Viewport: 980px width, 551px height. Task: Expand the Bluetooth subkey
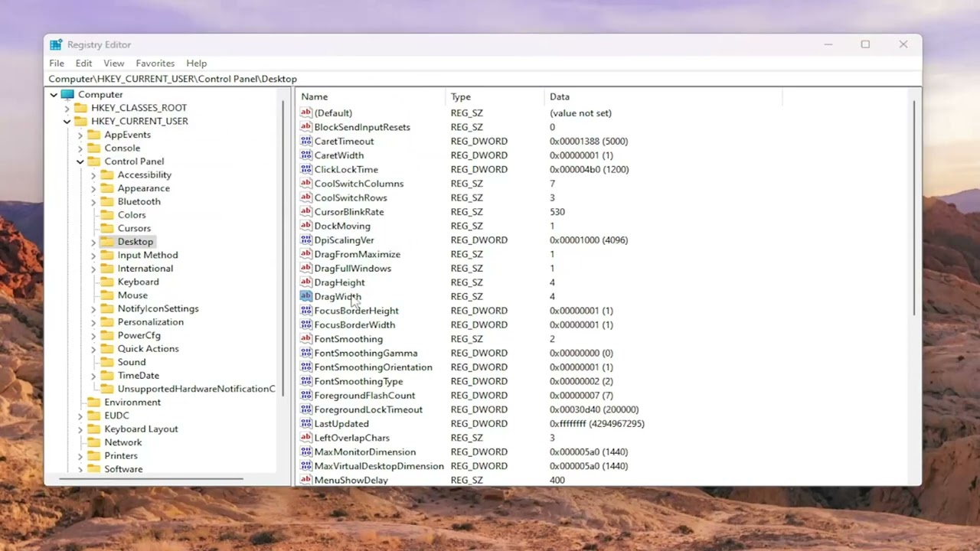click(93, 201)
